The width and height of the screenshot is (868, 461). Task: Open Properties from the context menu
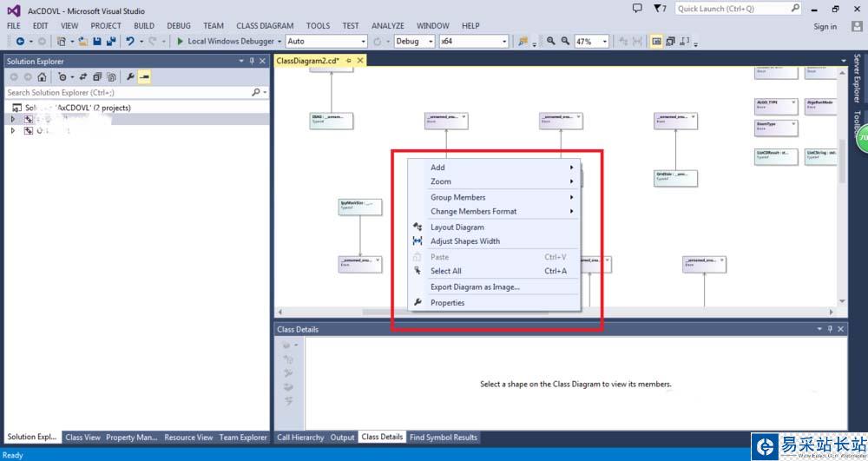point(495,303)
